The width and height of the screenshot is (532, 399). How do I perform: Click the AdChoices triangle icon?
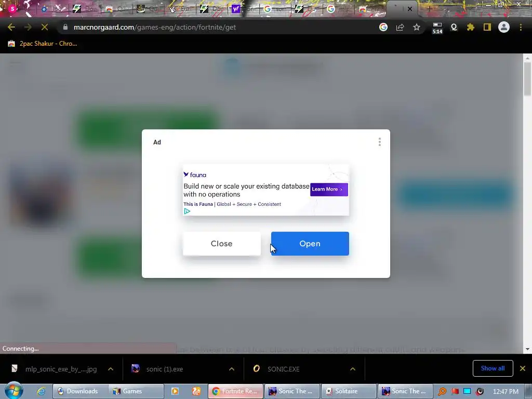pos(187,211)
